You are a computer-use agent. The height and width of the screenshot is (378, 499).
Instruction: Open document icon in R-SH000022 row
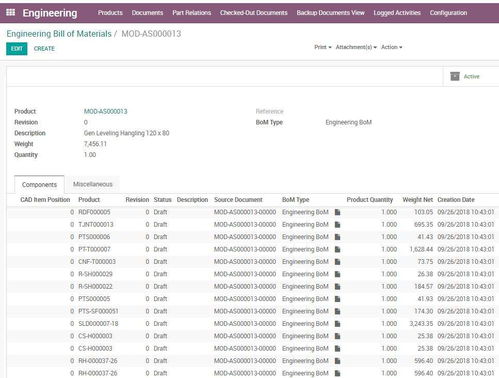pos(337,286)
